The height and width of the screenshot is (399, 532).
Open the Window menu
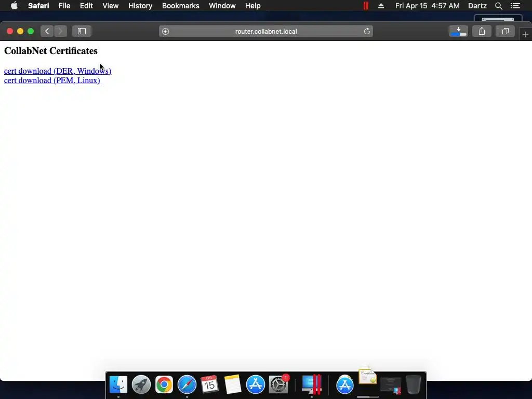222,6
